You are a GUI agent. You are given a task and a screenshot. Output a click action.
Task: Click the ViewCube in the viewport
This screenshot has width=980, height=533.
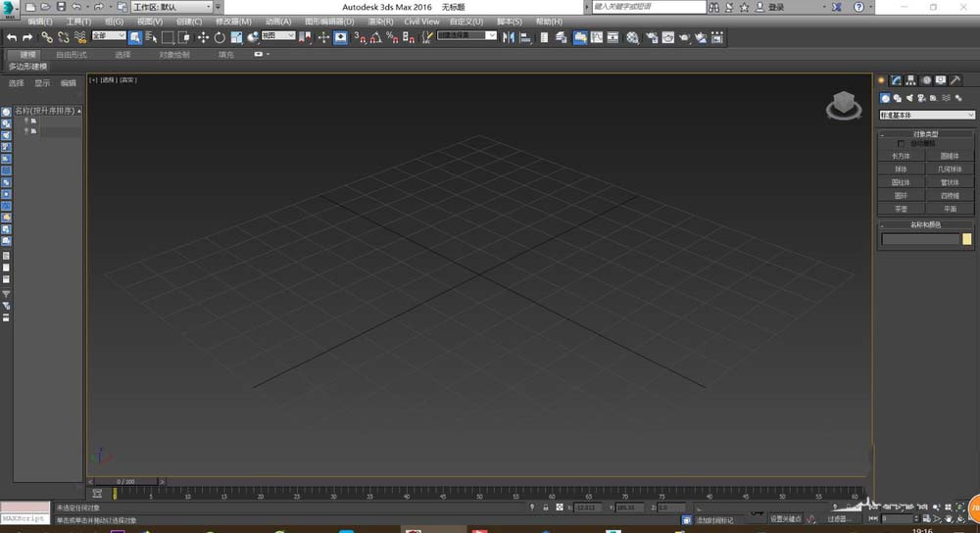(844, 105)
